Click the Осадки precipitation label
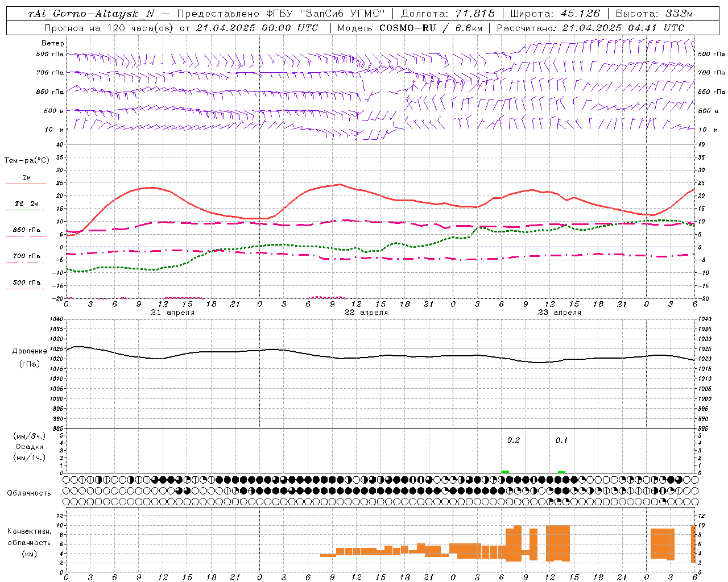 (30, 447)
